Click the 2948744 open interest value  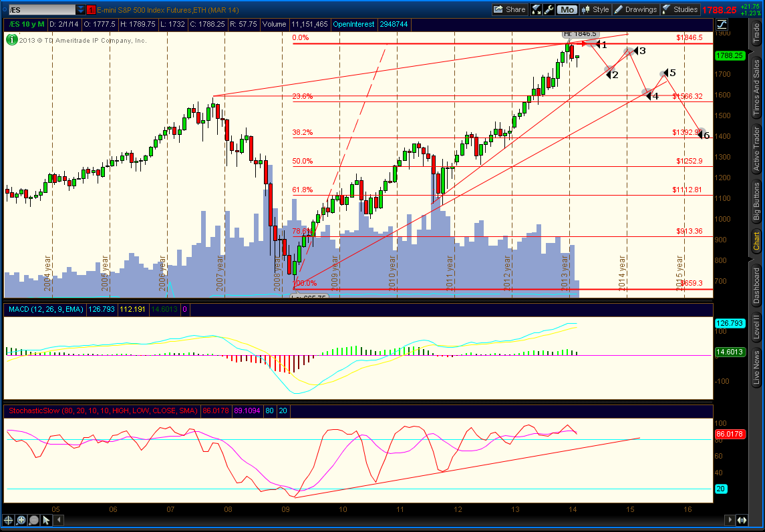click(394, 24)
